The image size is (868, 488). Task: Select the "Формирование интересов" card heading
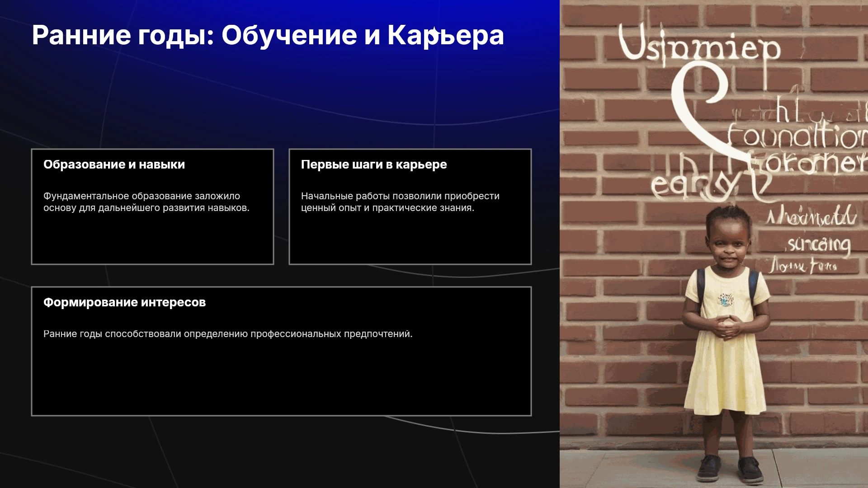(x=124, y=302)
